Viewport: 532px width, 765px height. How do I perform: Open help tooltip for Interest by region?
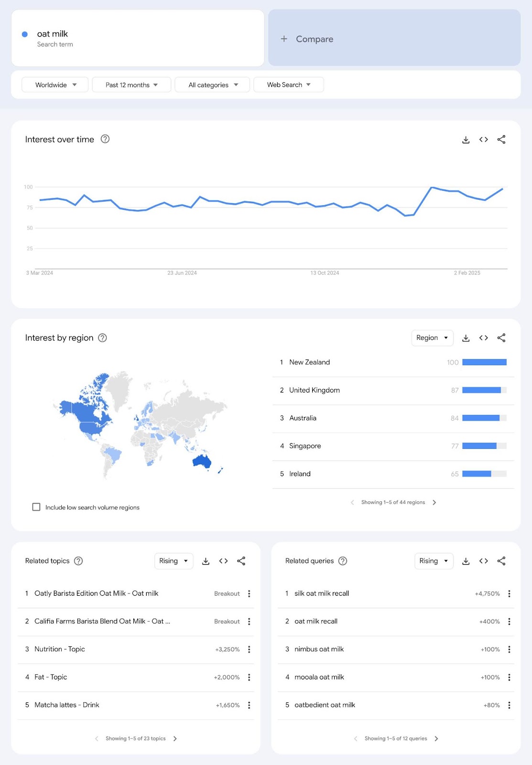[x=102, y=338]
